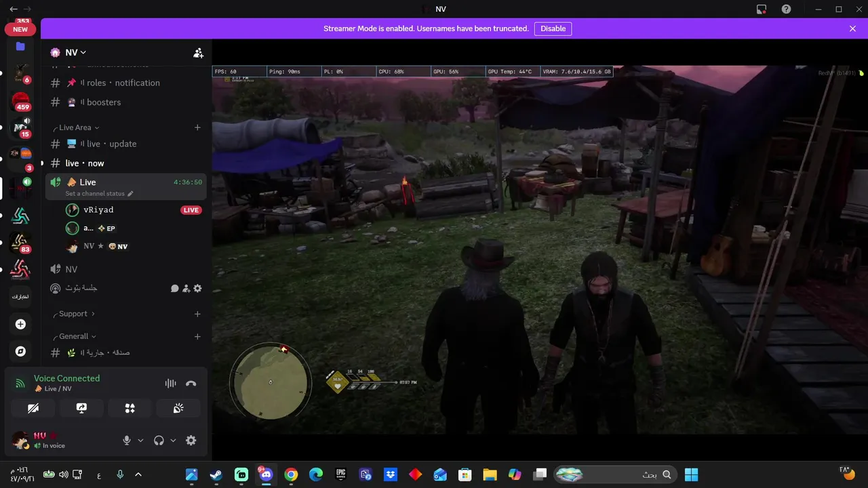The height and width of the screenshot is (488, 868).
Task: Show hidden system tray icons chevron
Action: pyautogui.click(x=138, y=474)
